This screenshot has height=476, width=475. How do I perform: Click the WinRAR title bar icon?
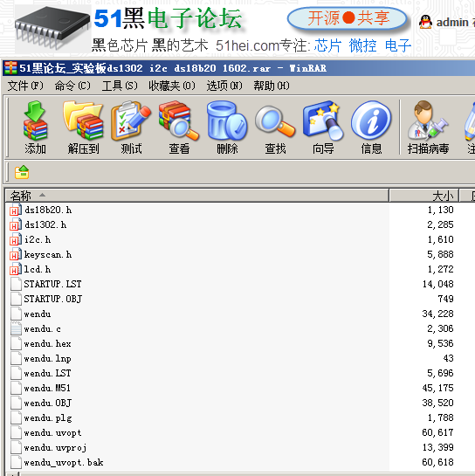(x=10, y=68)
